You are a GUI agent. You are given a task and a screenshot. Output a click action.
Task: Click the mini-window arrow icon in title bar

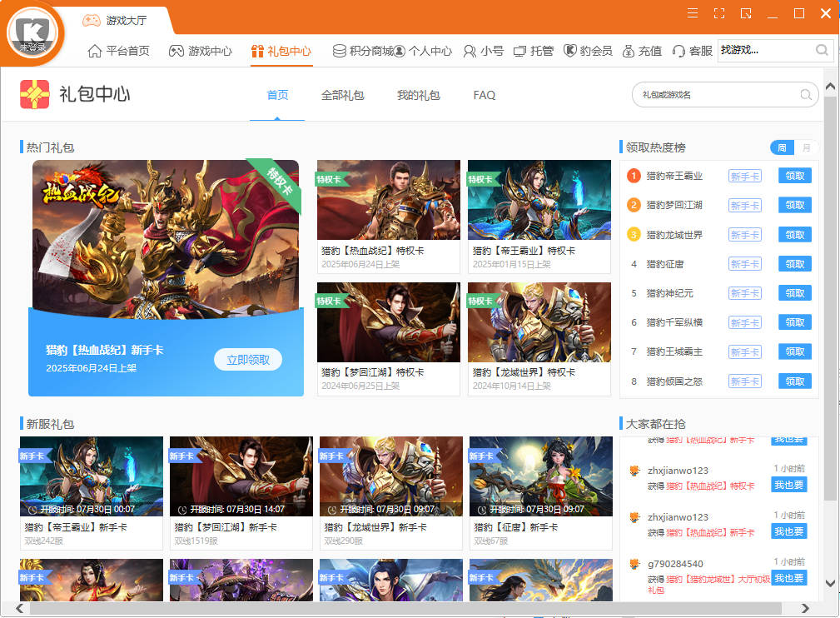746,13
